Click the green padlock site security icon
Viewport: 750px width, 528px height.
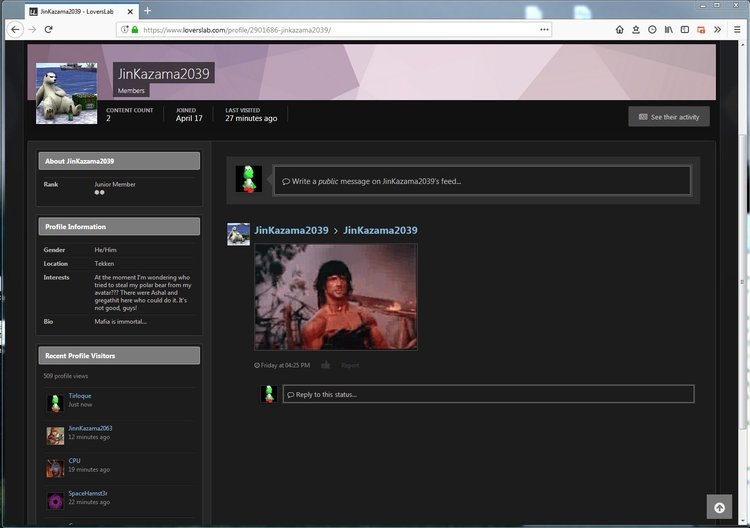[x=135, y=30]
